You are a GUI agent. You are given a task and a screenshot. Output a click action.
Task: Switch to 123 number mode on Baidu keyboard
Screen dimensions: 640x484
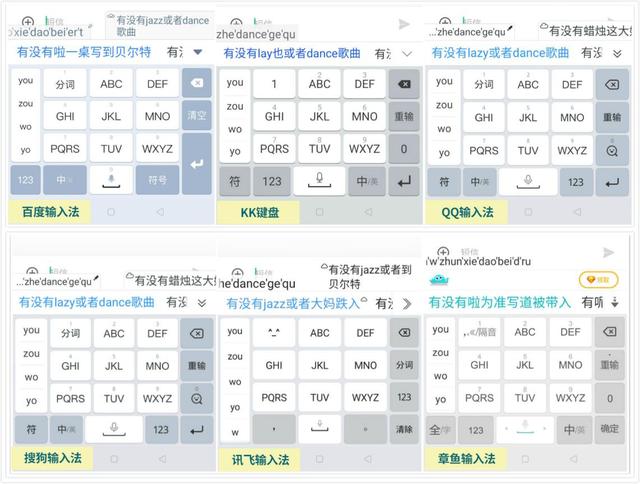(25, 180)
